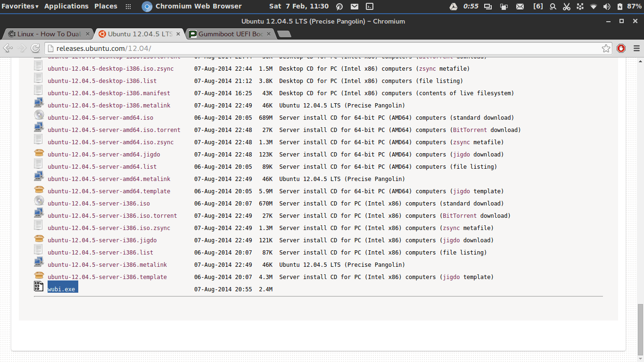The image size is (644, 362).
Task: Click the envelope messaging tray icon
Action: coord(520,7)
